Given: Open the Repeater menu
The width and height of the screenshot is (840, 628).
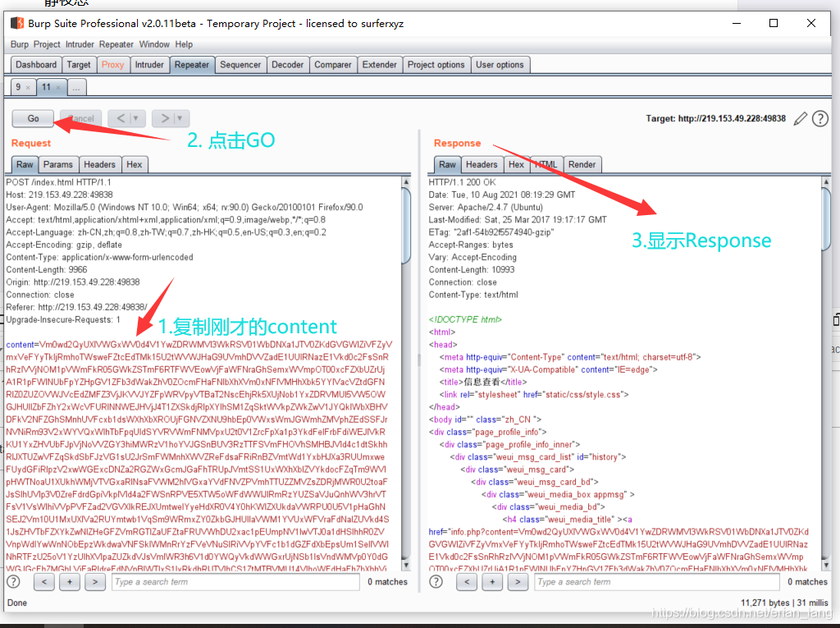Looking at the screenshot, I should tap(116, 44).
